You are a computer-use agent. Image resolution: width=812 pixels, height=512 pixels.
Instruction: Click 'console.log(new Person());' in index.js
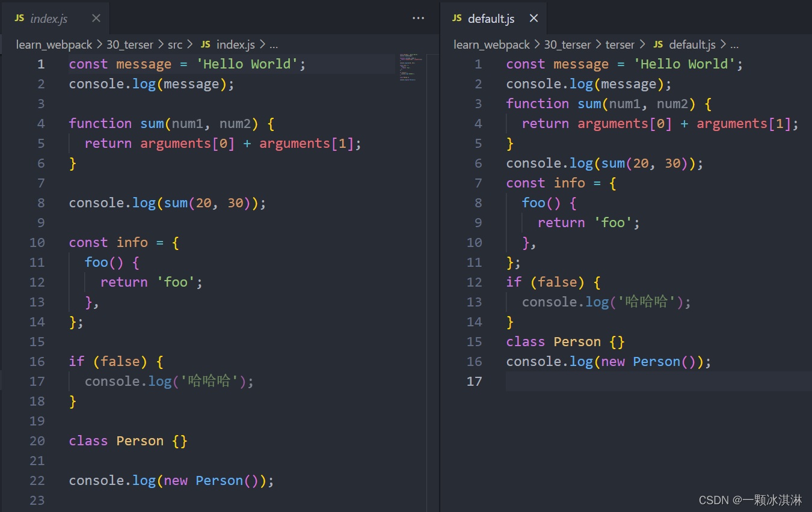tap(171, 480)
